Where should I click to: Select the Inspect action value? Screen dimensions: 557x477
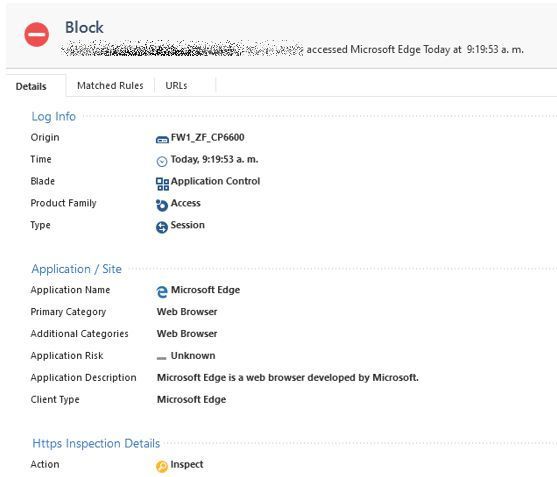[x=187, y=464]
